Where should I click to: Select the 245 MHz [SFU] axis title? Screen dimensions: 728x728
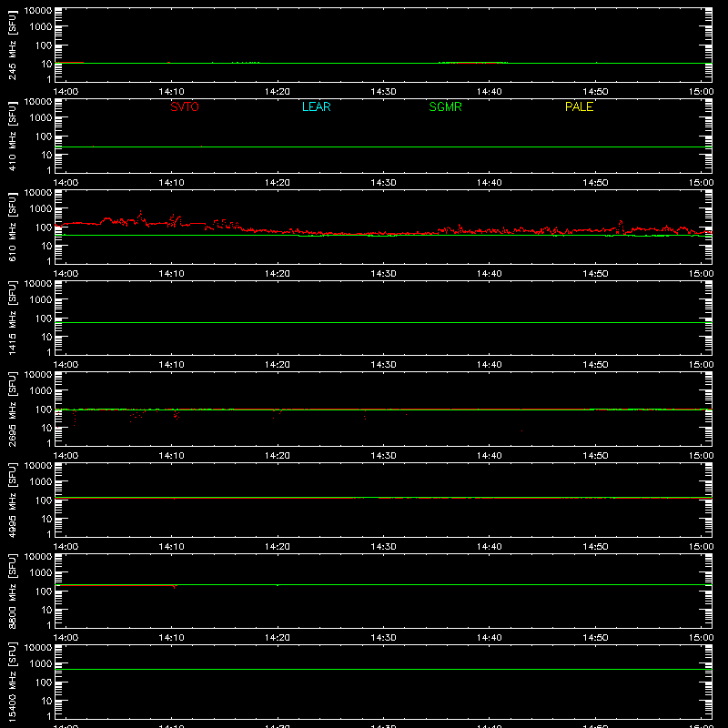12,45
